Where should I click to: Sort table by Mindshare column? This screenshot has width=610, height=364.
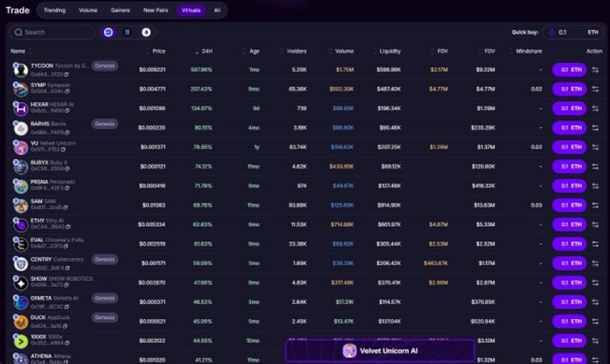(526, 52)
